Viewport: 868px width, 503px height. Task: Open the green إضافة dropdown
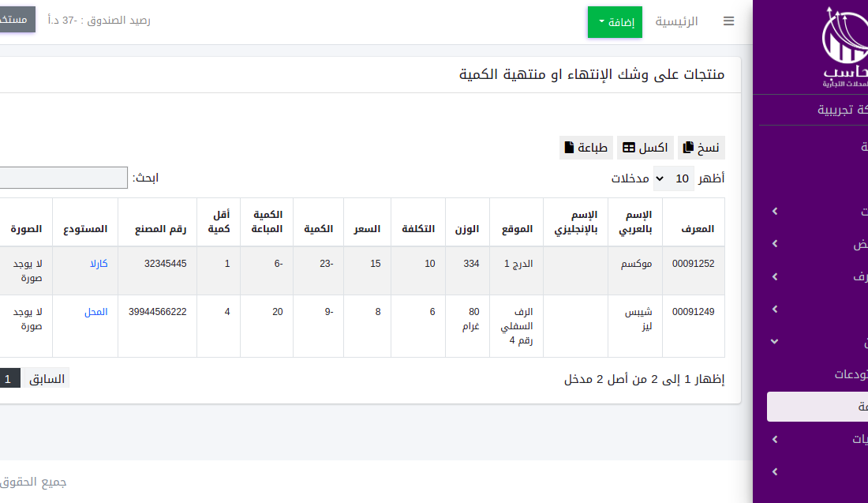click(615, 22)
